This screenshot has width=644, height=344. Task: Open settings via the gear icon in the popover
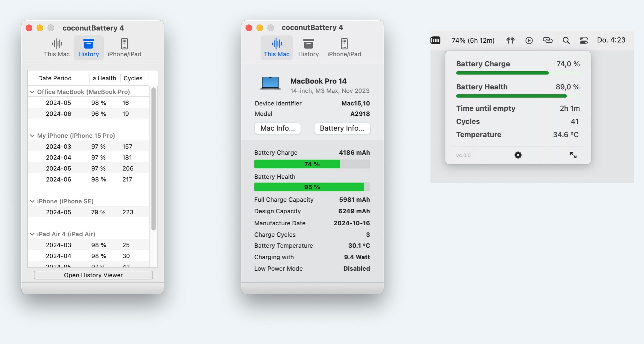(518, 155)
